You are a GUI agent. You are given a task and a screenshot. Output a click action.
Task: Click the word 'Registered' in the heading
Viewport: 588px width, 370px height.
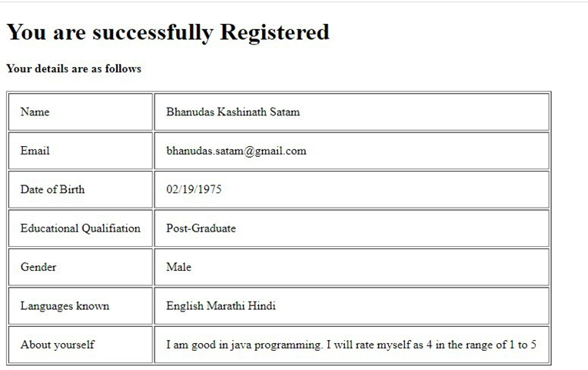pyautogui.click(x=274, y=32)
